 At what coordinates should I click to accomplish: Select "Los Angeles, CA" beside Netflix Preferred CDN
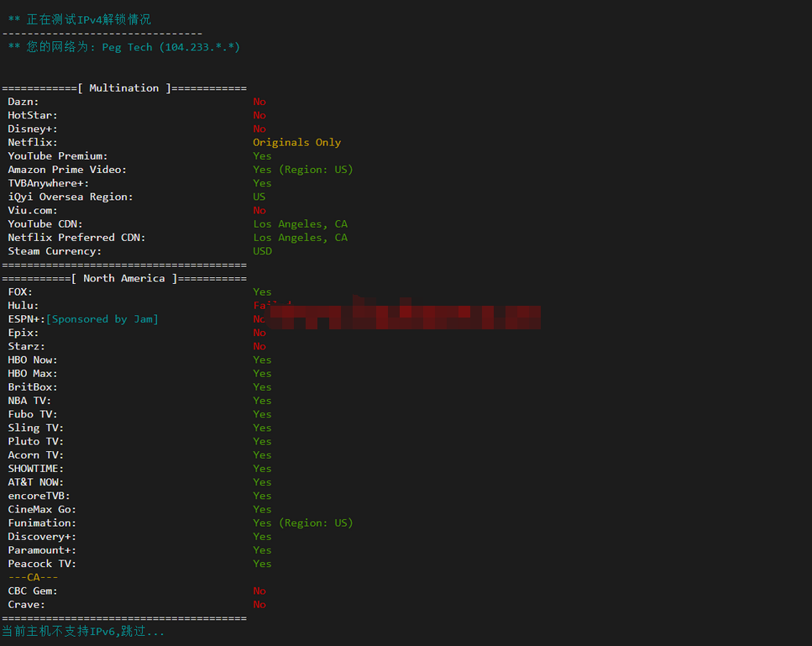pyautogui.click(x=301, y=237)
